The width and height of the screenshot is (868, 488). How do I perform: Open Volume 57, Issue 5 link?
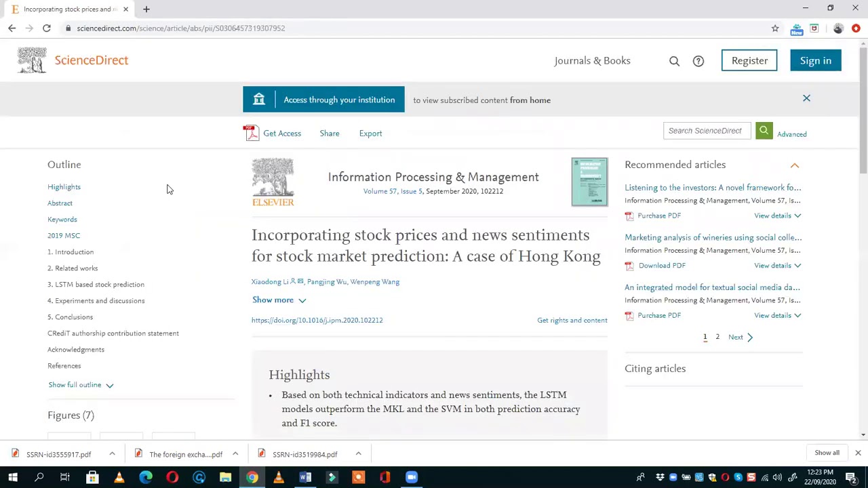(x=393, y=191)
